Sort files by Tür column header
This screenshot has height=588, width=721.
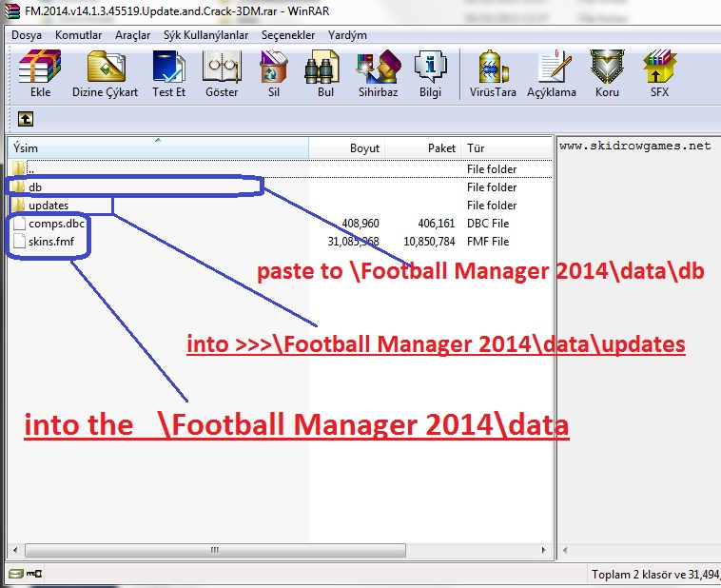[x=506, y=148]
